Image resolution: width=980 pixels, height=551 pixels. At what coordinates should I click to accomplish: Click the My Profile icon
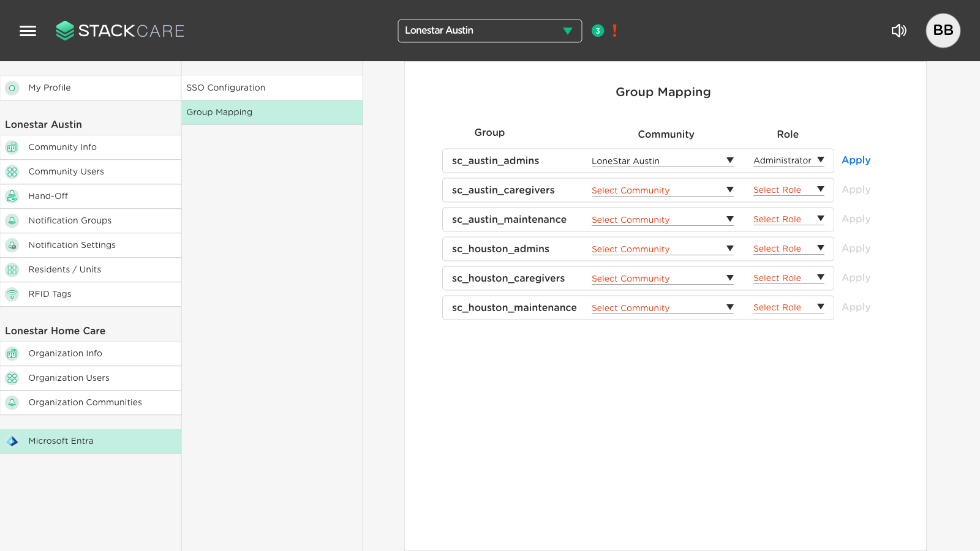[12, 88]
